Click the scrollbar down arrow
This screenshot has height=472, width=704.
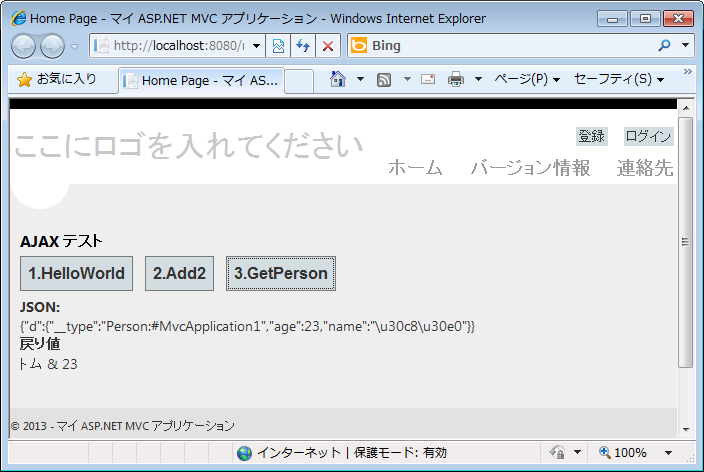coord(686,429)
